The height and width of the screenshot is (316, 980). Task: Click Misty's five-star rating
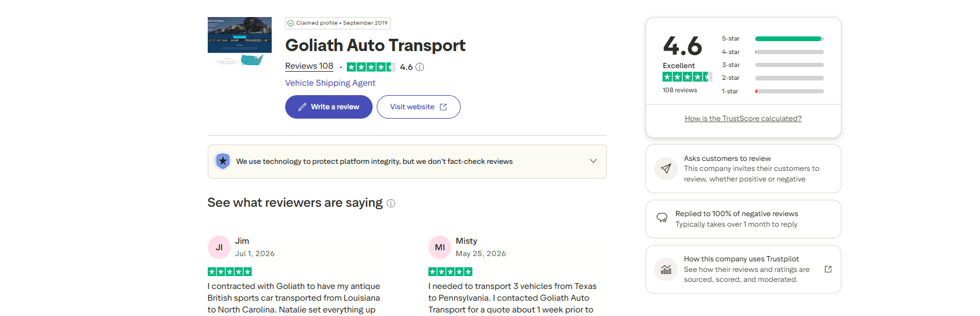tap(450, 271)
